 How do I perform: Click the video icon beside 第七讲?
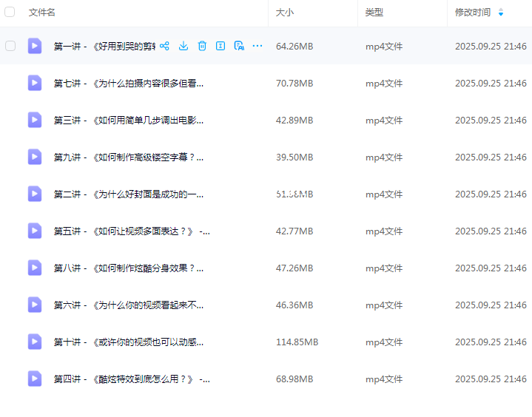[x=35, y=83]
